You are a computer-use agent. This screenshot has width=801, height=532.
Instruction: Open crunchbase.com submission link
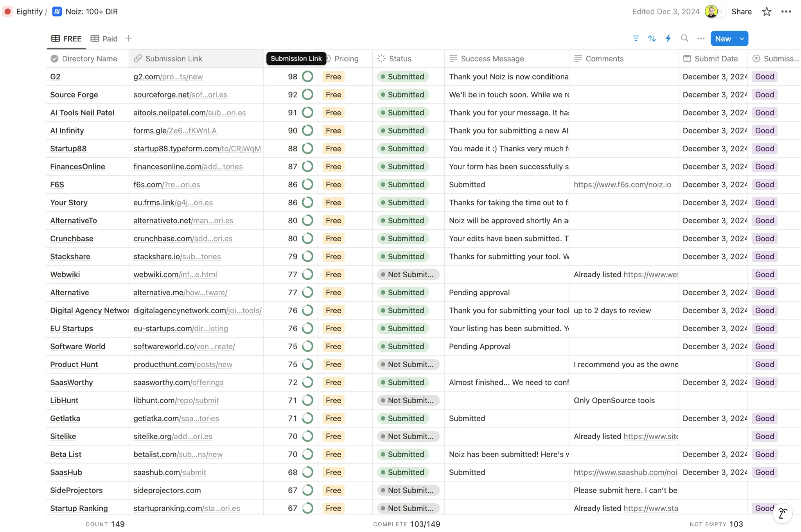tap(183, 239)
